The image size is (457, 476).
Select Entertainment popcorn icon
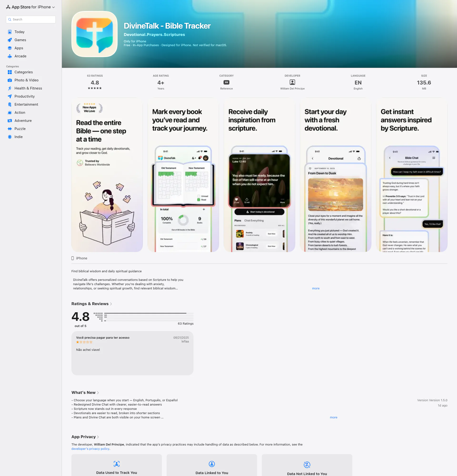pos(10,104)
